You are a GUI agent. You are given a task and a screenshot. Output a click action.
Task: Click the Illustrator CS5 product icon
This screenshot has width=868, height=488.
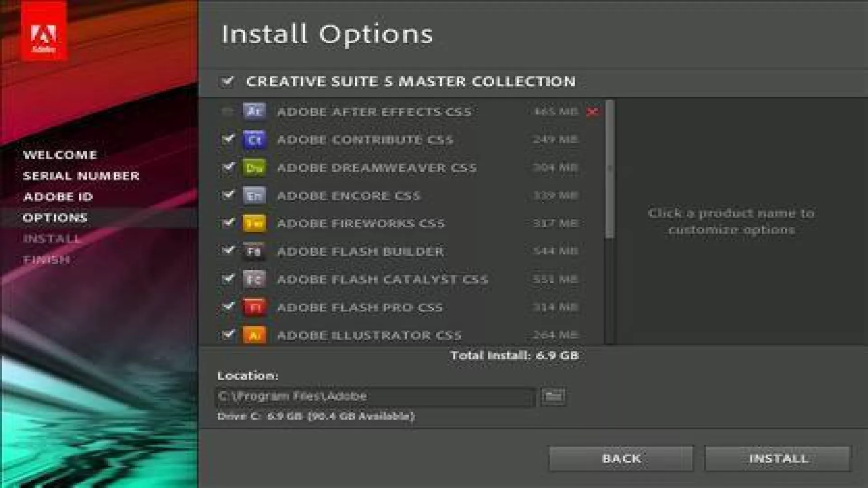[x=254, y=335]
